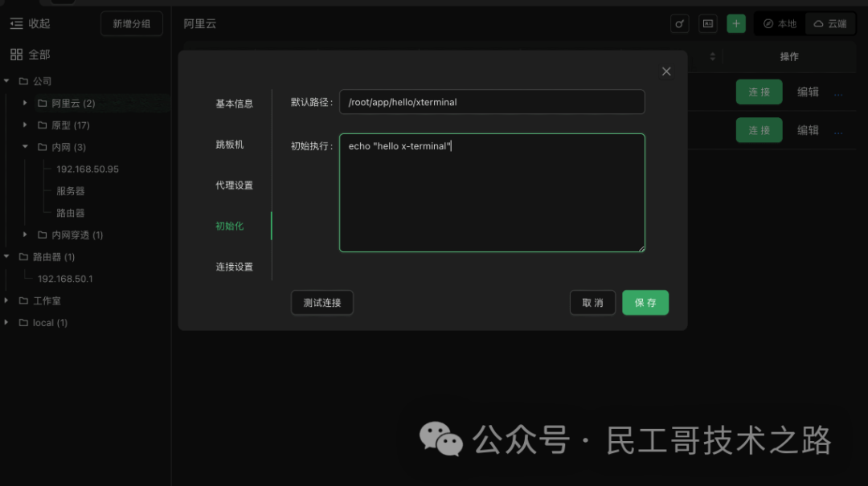
Task: Expand the local (1) group arrow
Action: click(6, 322)
